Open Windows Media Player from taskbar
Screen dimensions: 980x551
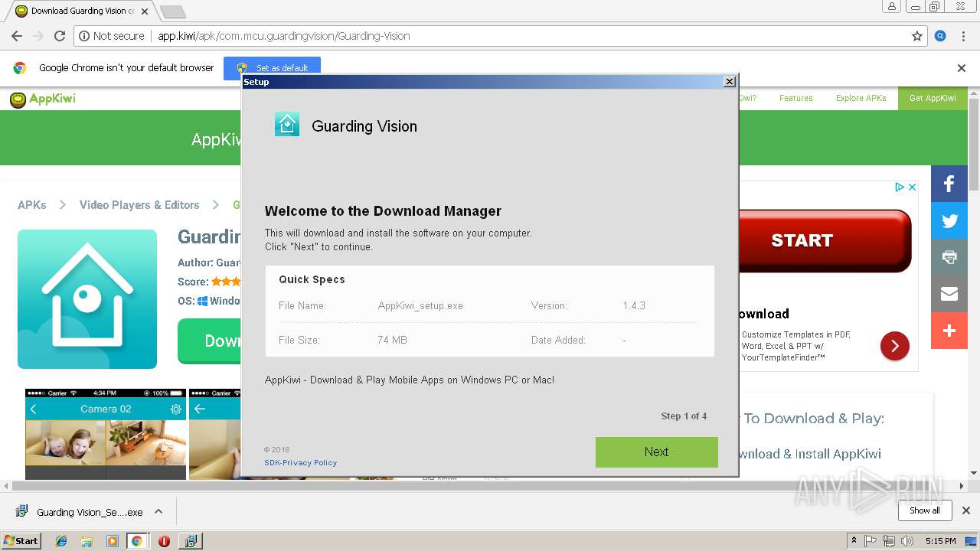click(x=112, y=541)
